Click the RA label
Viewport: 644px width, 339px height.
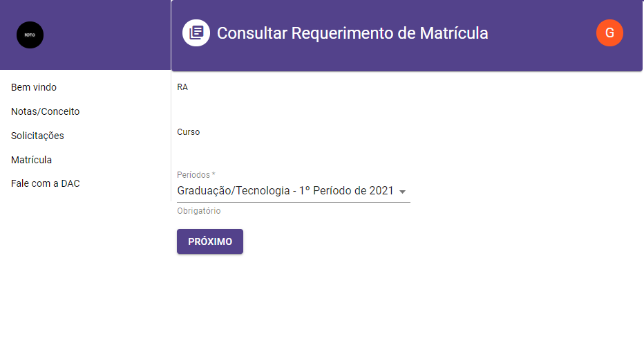[182, 87]
